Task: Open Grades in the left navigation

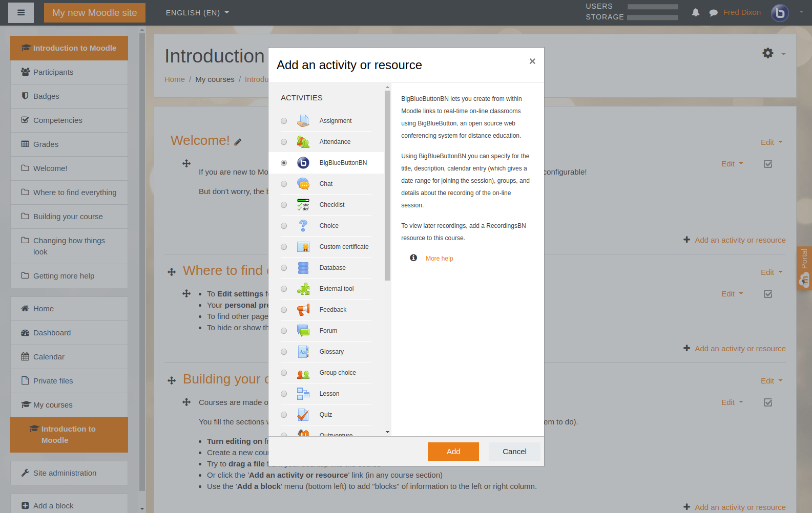Action: click(46, 144)
